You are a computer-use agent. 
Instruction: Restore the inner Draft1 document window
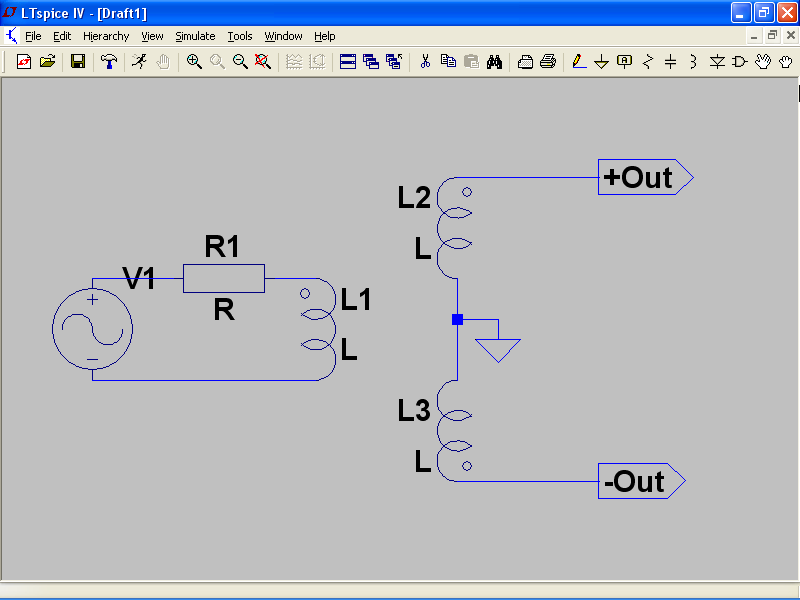[772, 35]
